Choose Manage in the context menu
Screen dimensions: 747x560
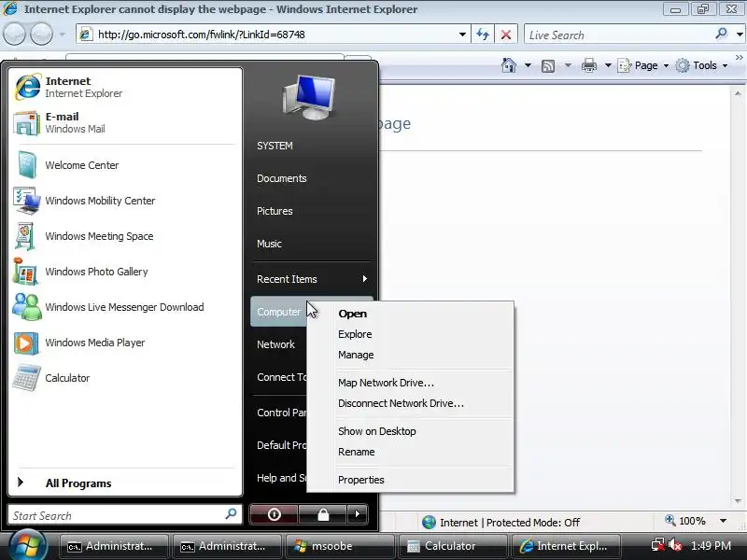410,355
